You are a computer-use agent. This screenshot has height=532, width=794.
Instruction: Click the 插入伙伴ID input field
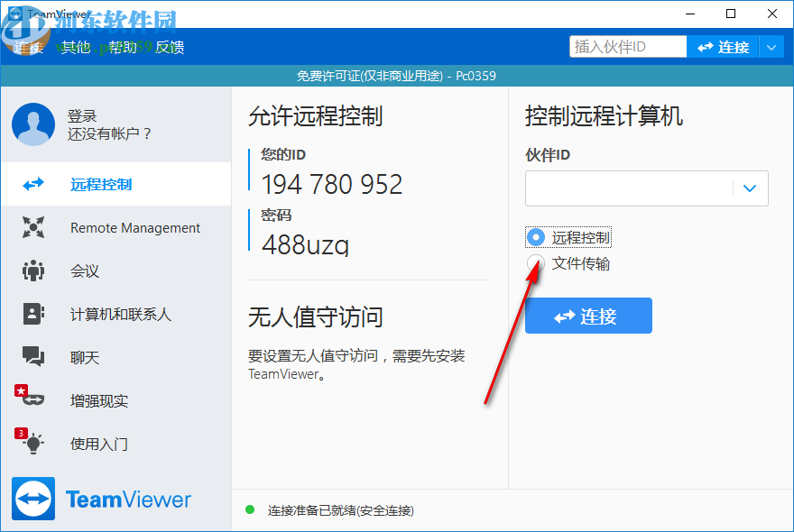[627, 46]
